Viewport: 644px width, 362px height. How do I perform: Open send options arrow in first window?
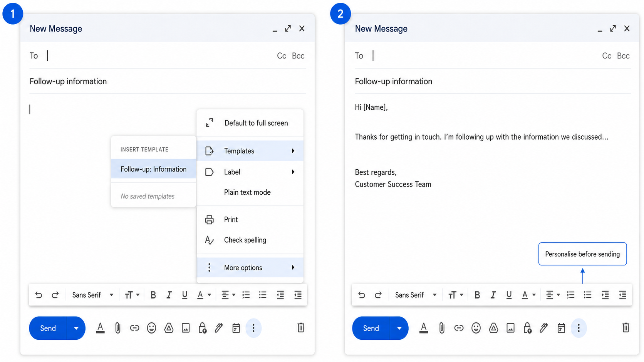pos(76,328)
